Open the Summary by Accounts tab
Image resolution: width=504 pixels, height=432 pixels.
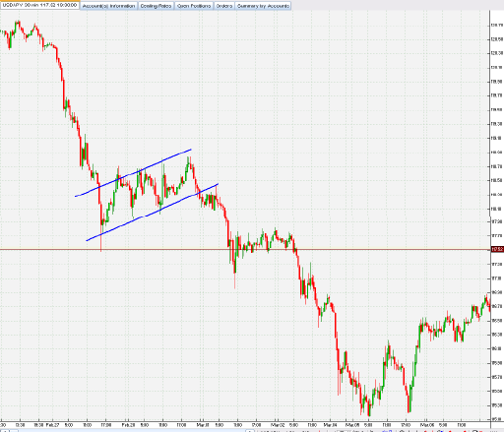(x=263, y=6)
